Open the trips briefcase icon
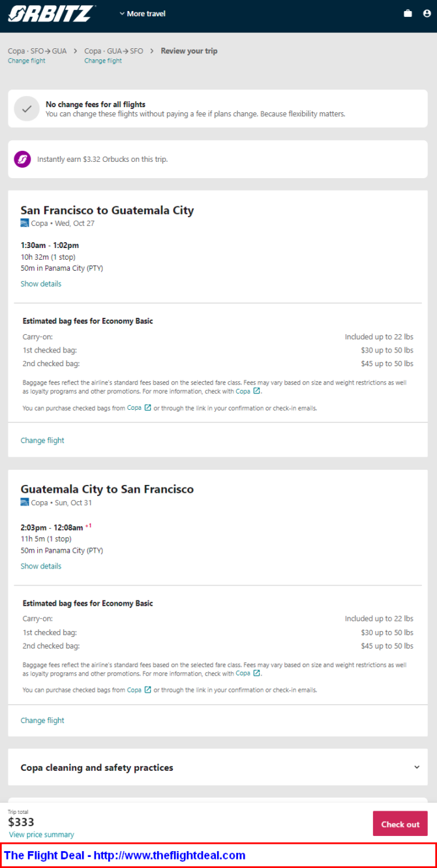Image resolution: width=437 pixels, height=868 pixels. 408,13
